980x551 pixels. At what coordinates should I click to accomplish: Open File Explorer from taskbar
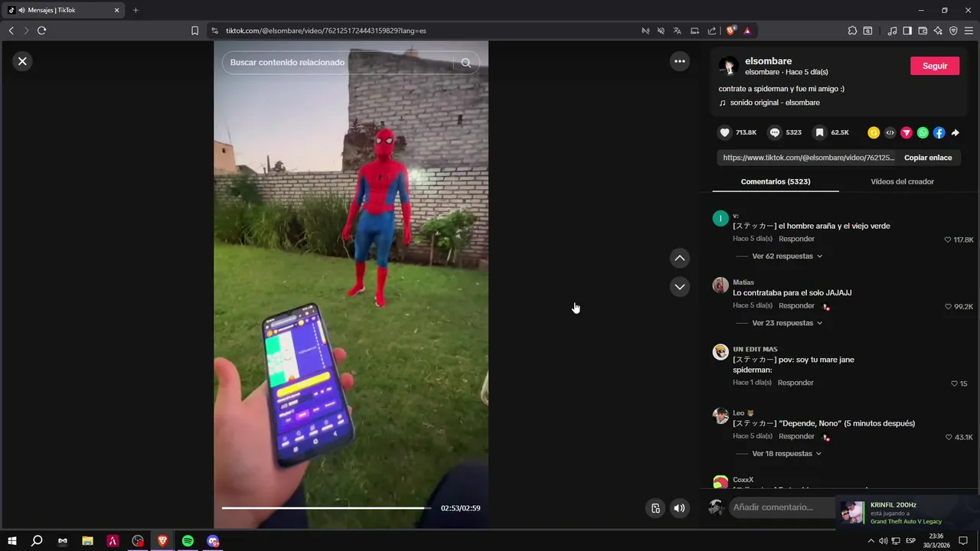pos(87,541)
